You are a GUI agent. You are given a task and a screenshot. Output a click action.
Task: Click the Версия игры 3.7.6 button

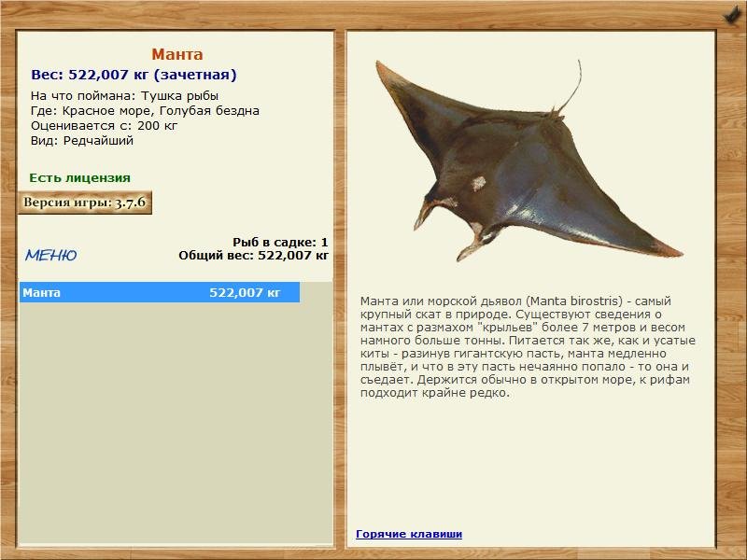85,203
